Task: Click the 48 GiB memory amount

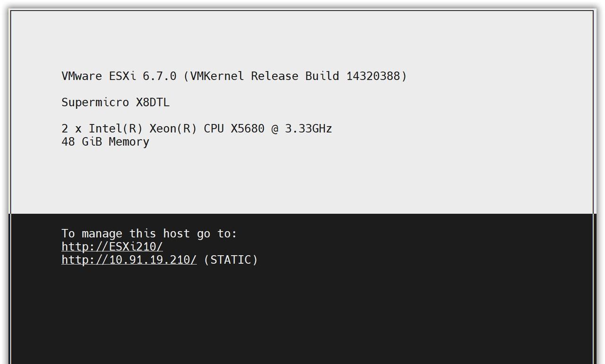Action: coord(82,142)
